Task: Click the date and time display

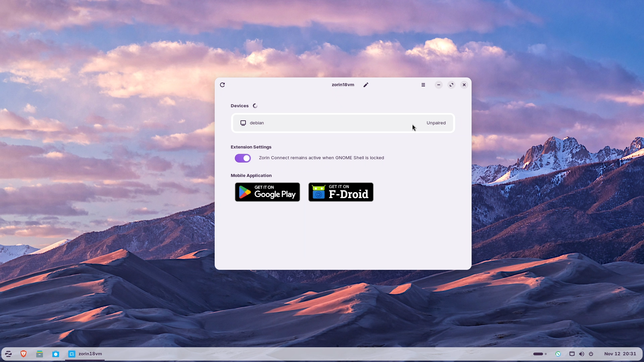Action: 620,354
